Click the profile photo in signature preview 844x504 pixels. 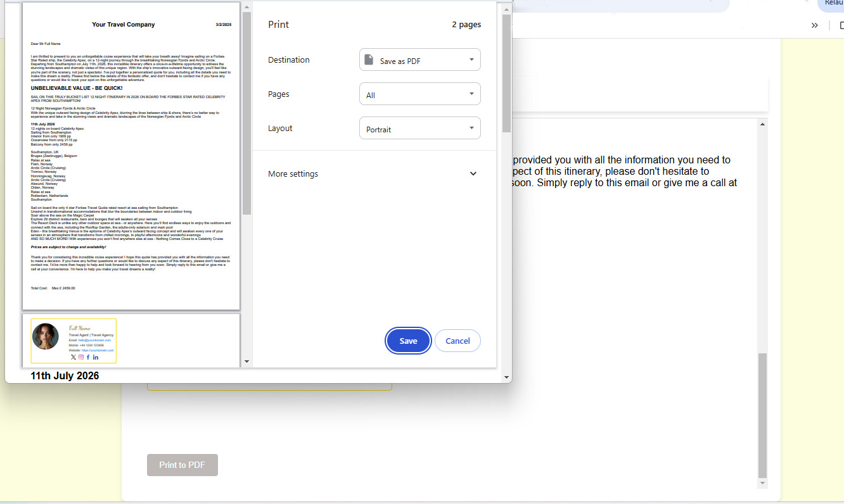coord(46,336)
